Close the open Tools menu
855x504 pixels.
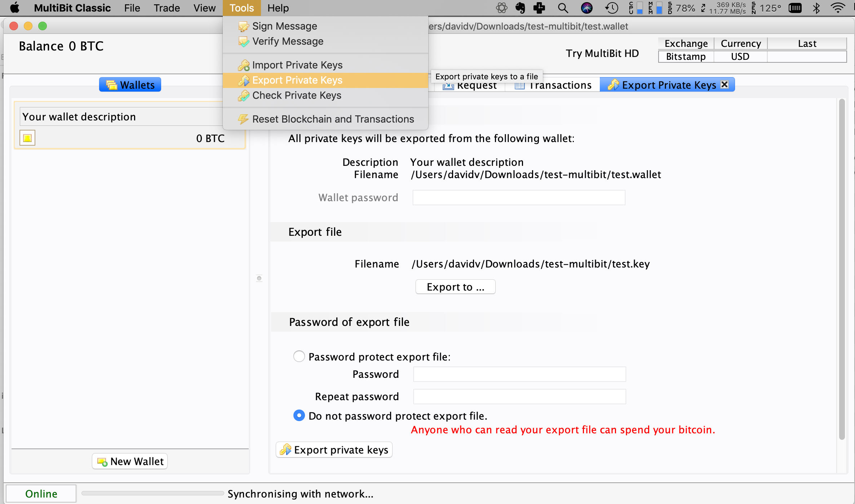pyautogui.click(x=242, y=8)
